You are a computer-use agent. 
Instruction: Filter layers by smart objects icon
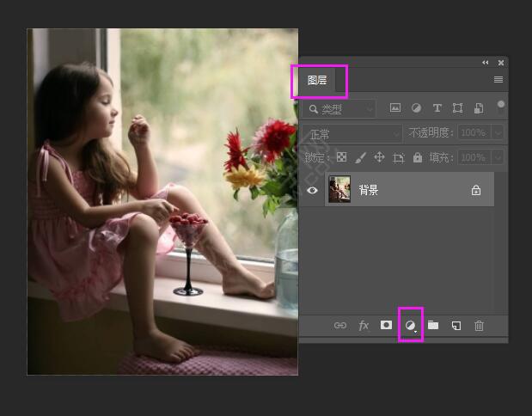tap(479, 108)
